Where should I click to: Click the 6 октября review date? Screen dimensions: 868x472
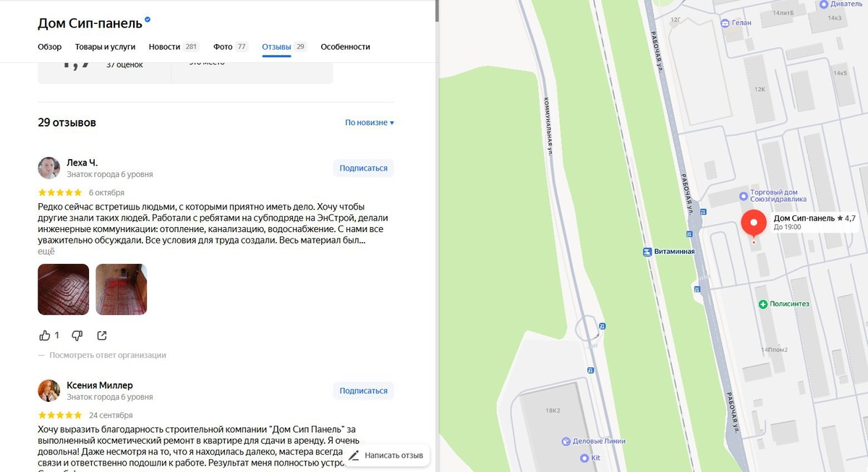[106, 193]
